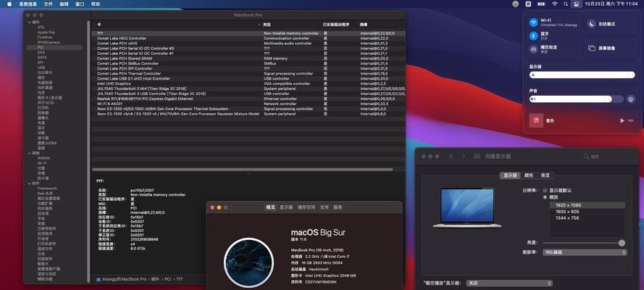Viewport: 644px width, 290px height.
Task: Click the input source icon in the menu bar
Action: pos(528,4)
